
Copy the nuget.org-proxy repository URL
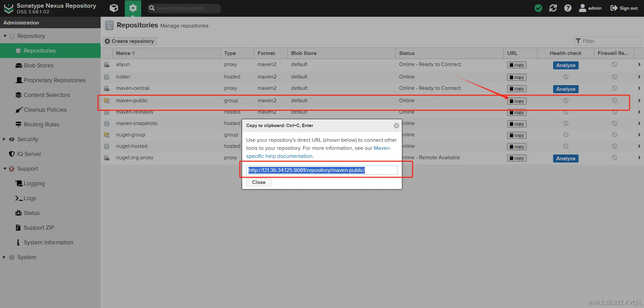tap(517, 158)
